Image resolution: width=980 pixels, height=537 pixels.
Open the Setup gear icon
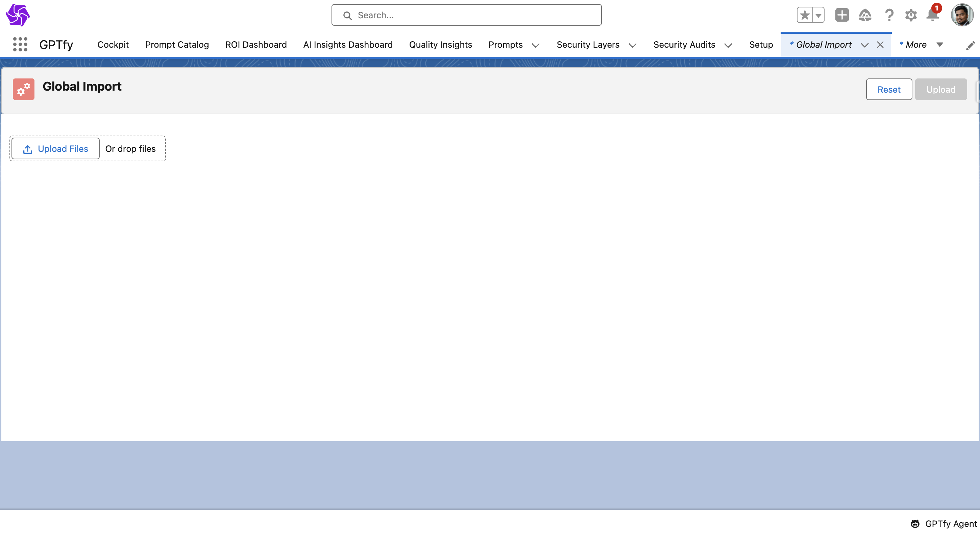pos(911,15)
